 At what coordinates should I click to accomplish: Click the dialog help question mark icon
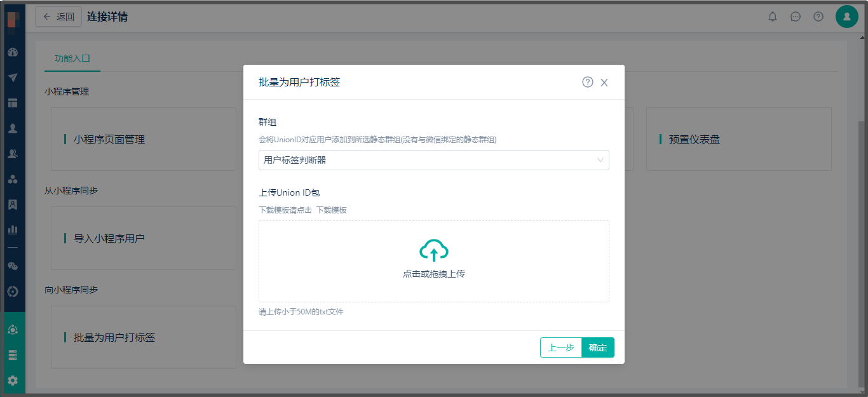tap(588, 82)
